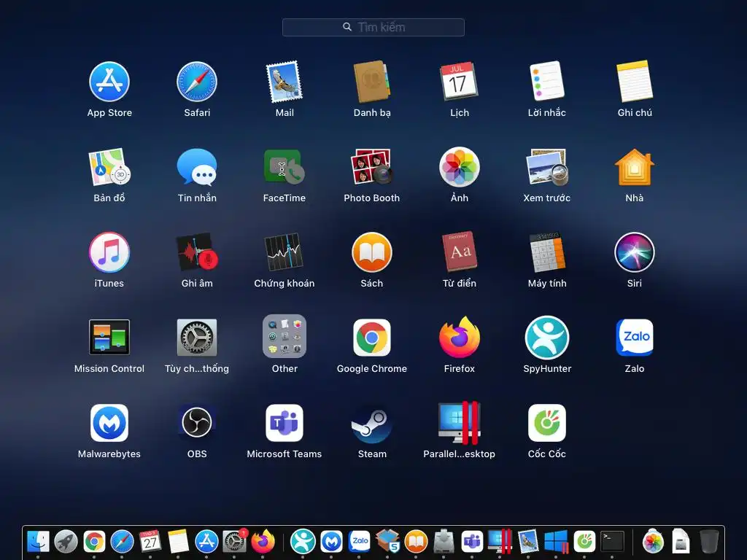This screenshot has width=747, height=560.
Task: Open App Store from the Launchpad grid
Action: [x=109, y=82]
